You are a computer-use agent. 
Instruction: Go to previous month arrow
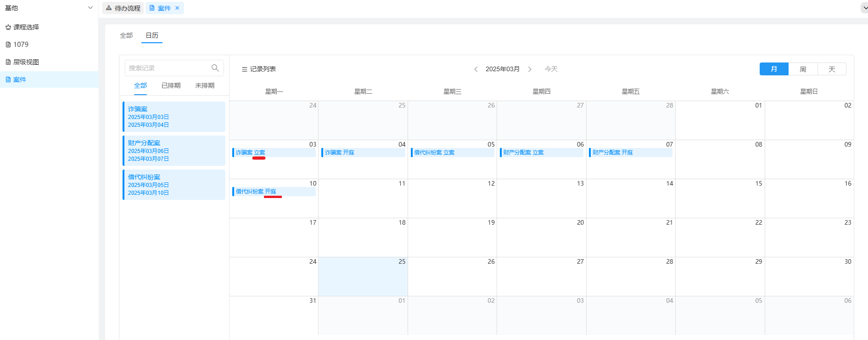(476, 69)
